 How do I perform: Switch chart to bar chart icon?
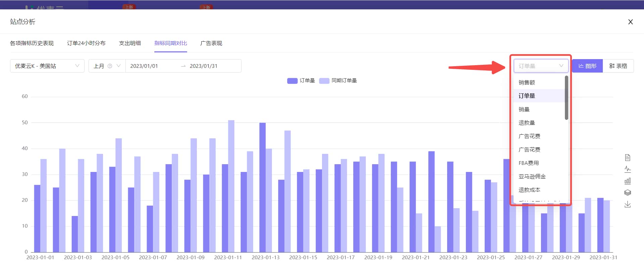[x=628, y=181]
